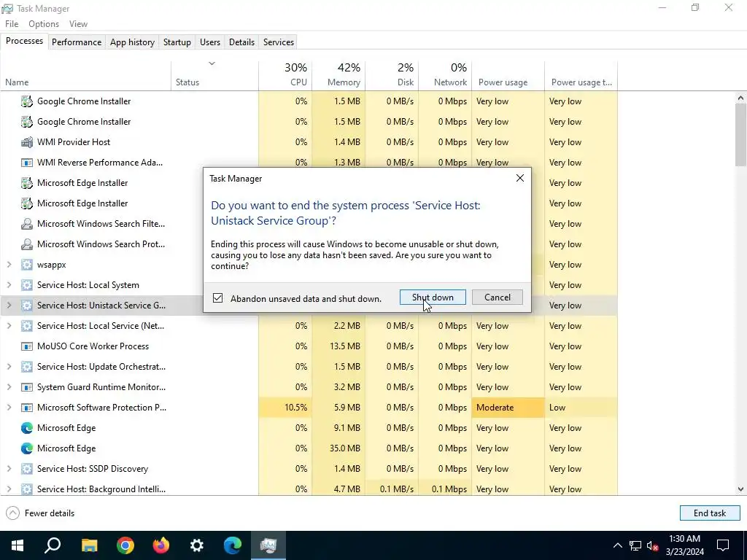Click the first Google Chrome Installer icon
Viewport: 747px width, 560px height.
[x=27, y=101]
